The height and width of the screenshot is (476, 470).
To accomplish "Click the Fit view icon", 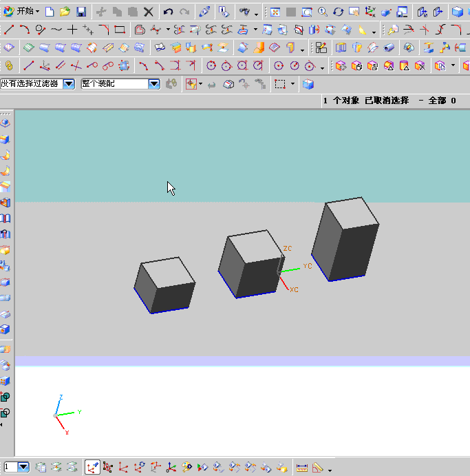I will (275, 12).
